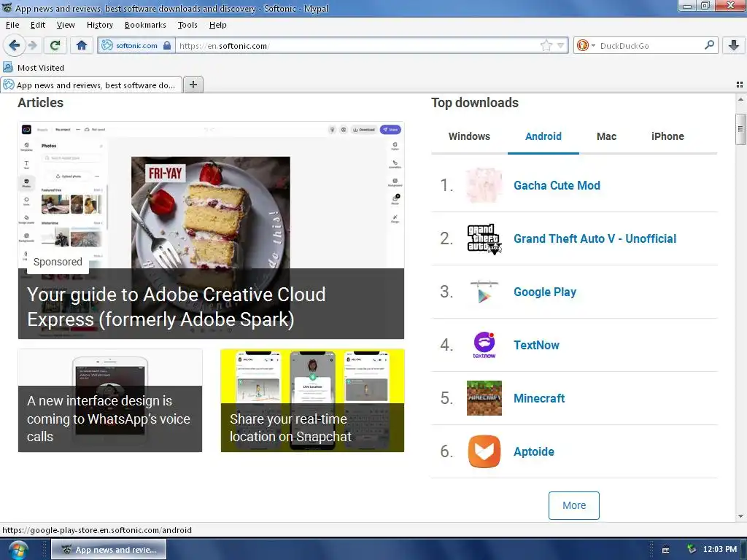Click the Minecraft app icon
Viewport: 747px width, 560px height.
[x=484, y=398]
